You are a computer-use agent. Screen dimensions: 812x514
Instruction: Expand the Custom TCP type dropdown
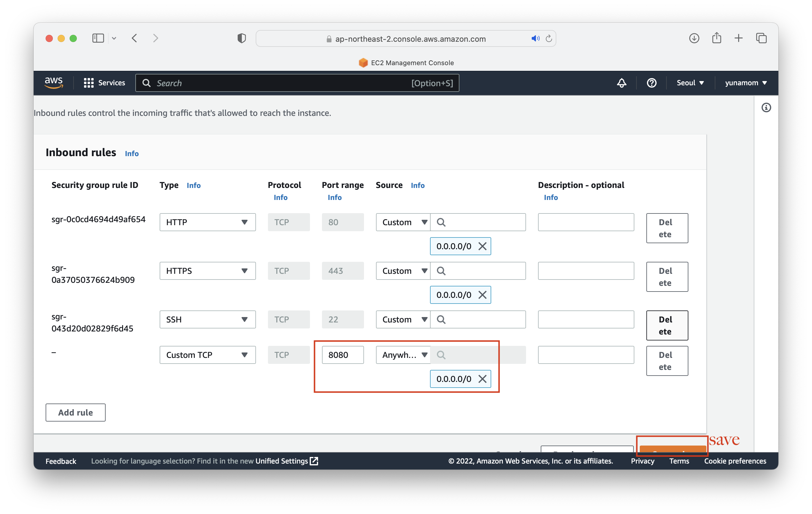pos(207,355)
